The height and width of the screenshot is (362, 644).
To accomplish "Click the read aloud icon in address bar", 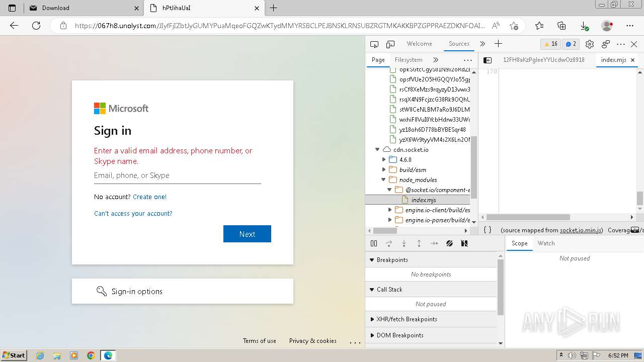I will [x=496, y=26].
